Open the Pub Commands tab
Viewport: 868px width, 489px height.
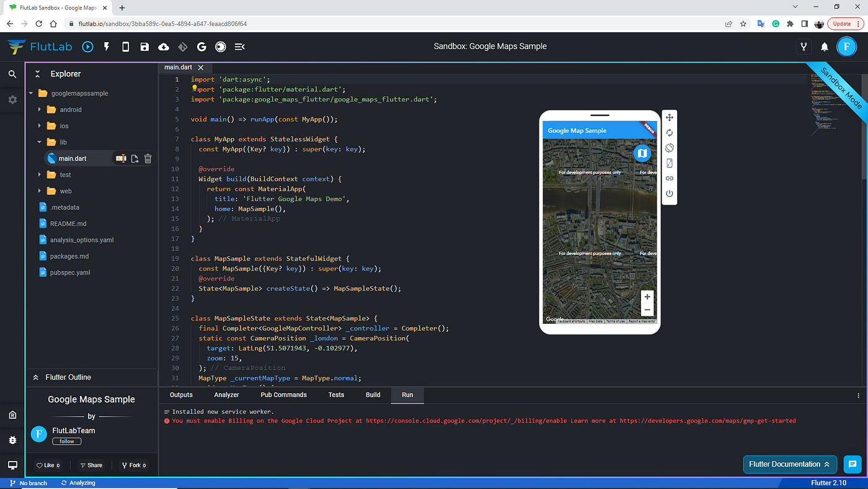coord(283,395)
